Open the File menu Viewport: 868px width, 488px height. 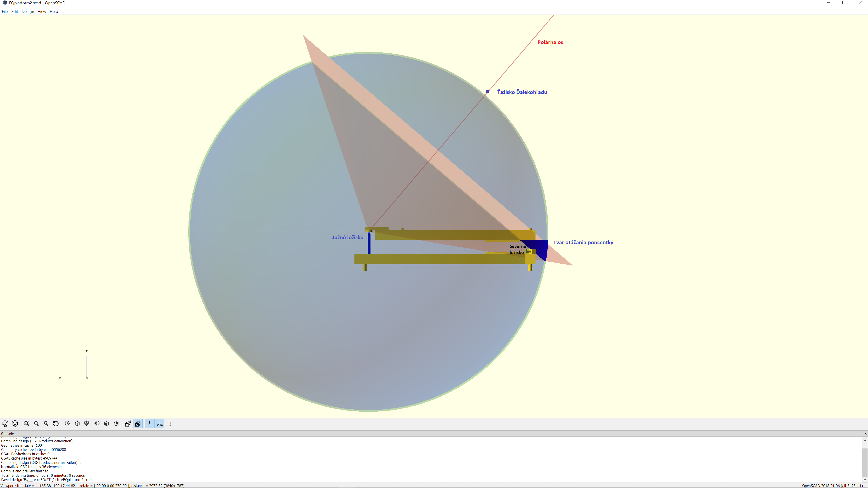point(5,12)
